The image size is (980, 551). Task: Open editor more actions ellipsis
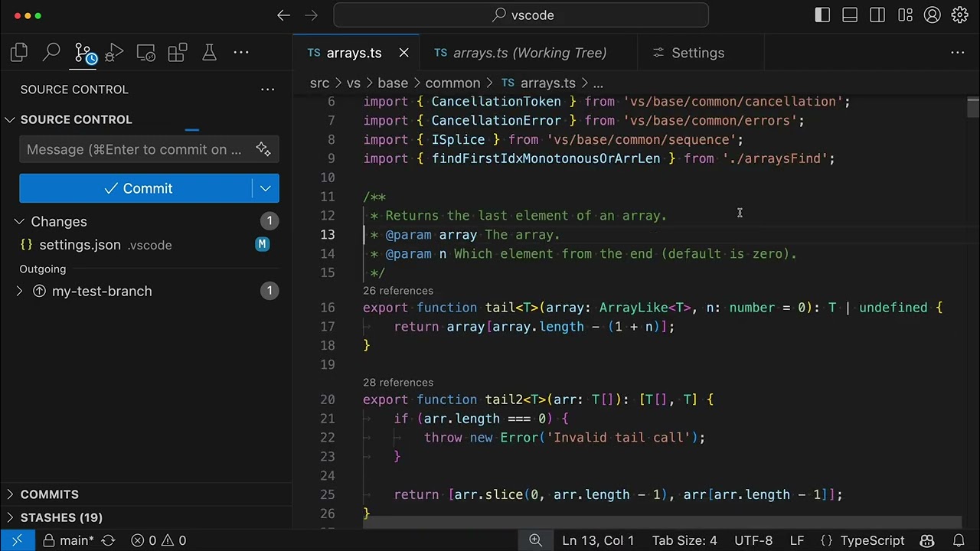click(957, 53)
